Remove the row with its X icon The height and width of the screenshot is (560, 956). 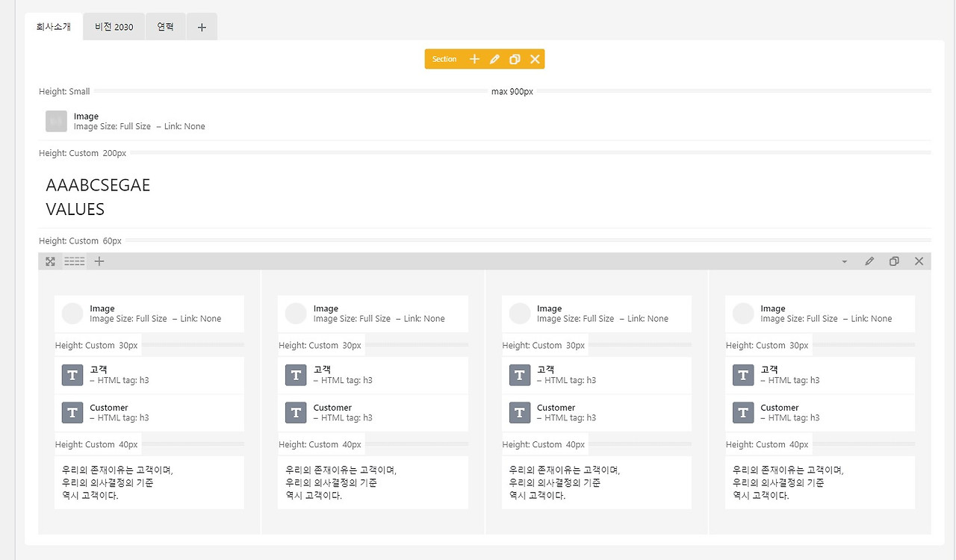tap(919, 261)
